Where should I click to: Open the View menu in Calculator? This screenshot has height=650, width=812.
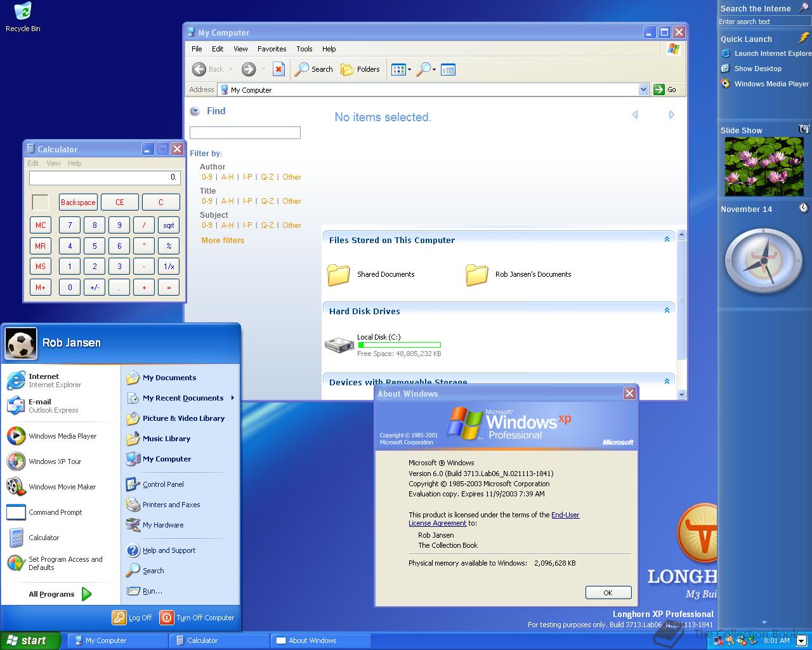tap(54, 163)
